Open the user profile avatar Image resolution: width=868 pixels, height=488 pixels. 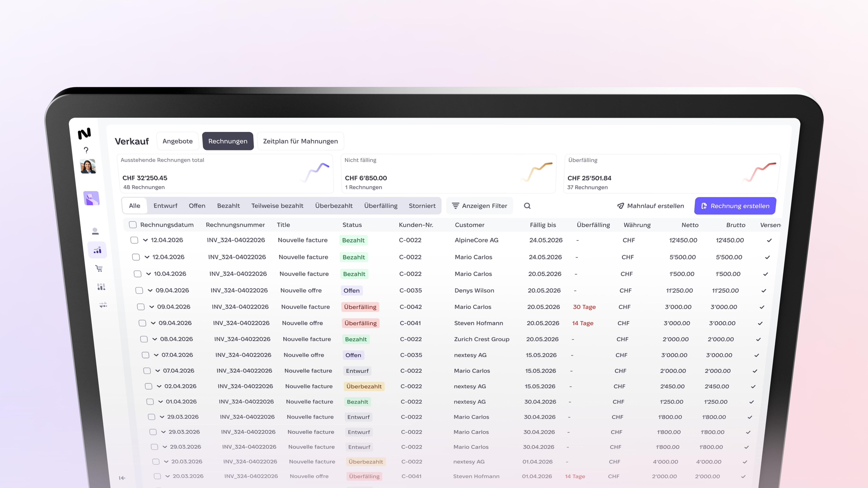pos(88,166)
